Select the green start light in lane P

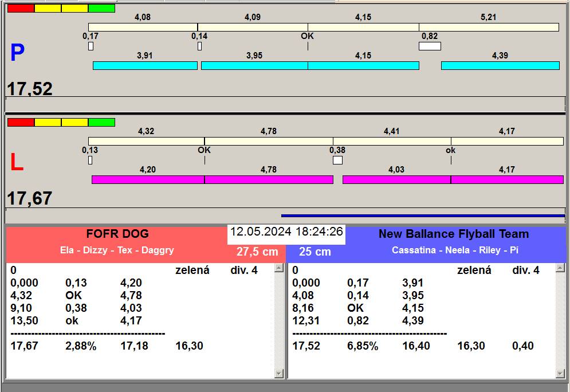102,9
